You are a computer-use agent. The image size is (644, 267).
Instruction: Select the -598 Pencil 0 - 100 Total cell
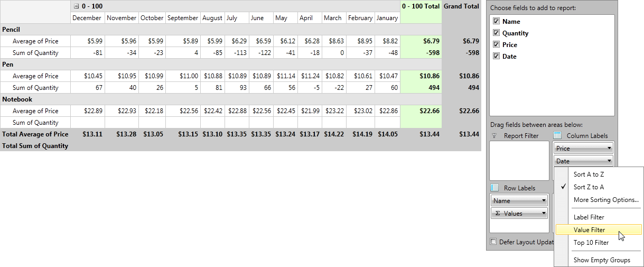click(421, 53)
